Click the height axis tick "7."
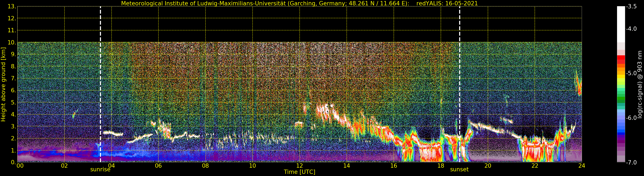 point(13,79)
